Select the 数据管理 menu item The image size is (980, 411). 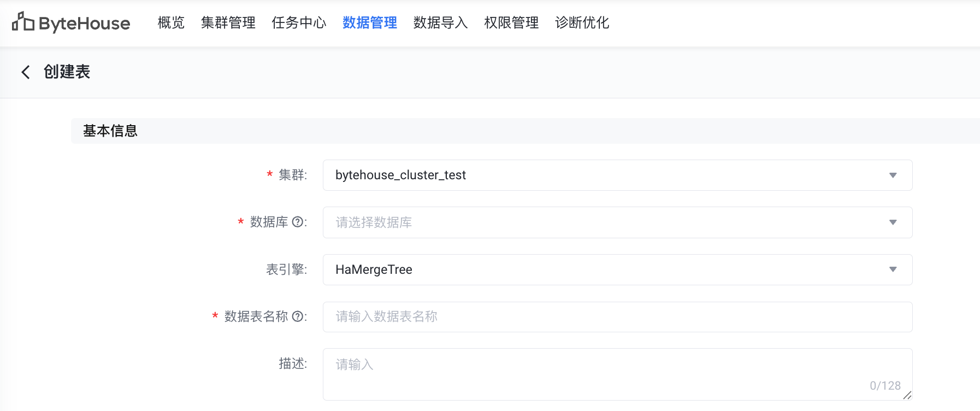[370, 22]
